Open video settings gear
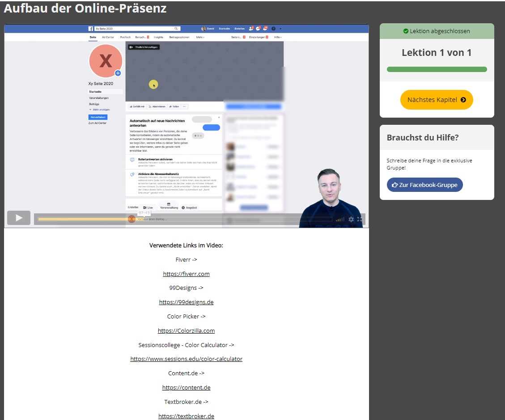Screen dimensions: 505x420 coord(351,219)
